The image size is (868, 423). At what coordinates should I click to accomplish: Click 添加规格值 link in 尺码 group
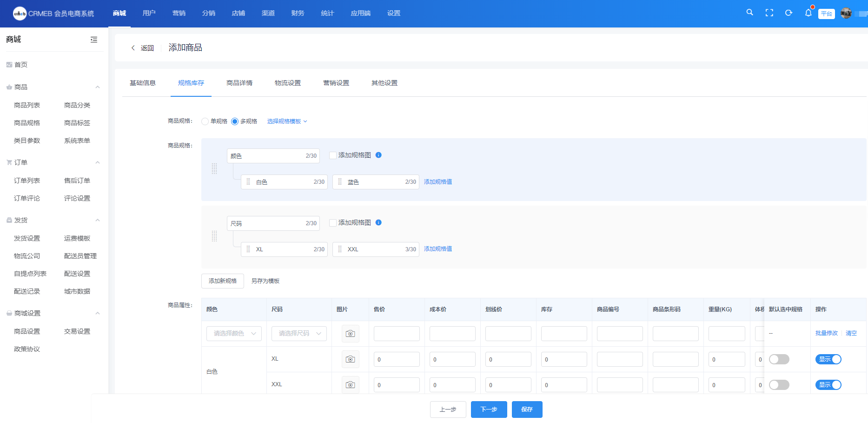click(x=437, y=249)
